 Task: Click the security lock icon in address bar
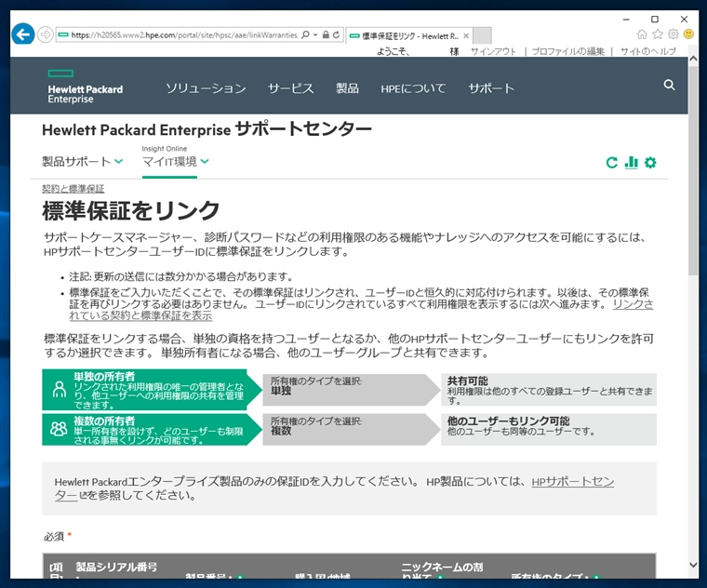(326, 34)
